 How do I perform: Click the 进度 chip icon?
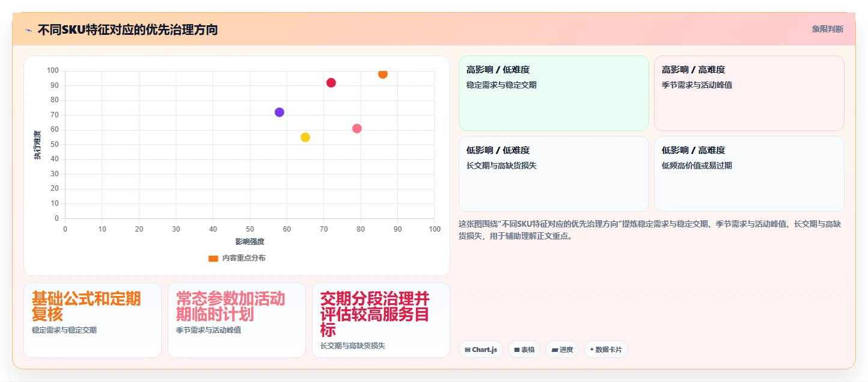point(555,350)
